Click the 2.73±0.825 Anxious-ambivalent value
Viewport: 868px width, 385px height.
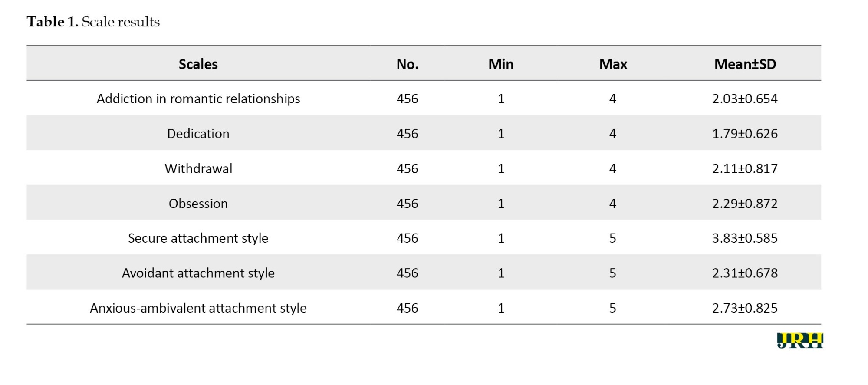745,308
